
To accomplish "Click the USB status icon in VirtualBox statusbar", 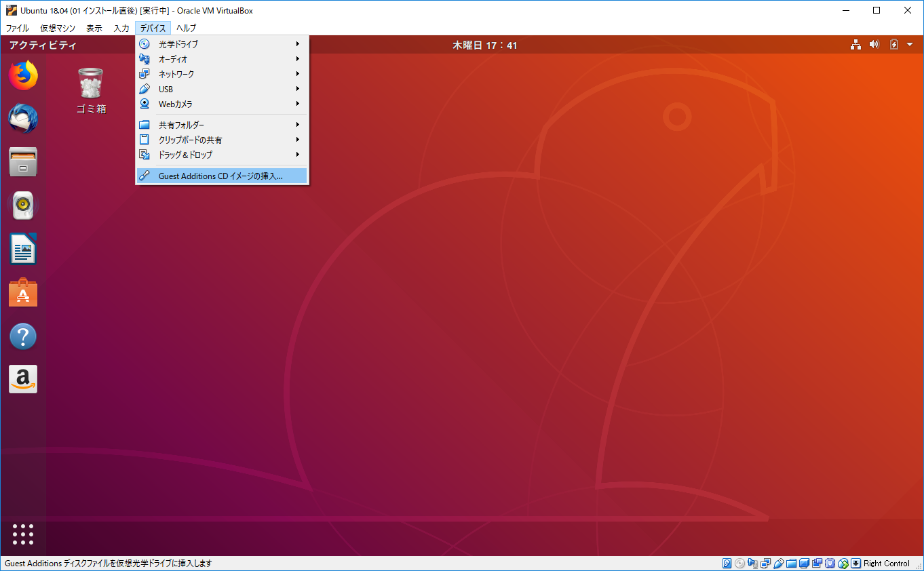I will click(x=778, y=563).
